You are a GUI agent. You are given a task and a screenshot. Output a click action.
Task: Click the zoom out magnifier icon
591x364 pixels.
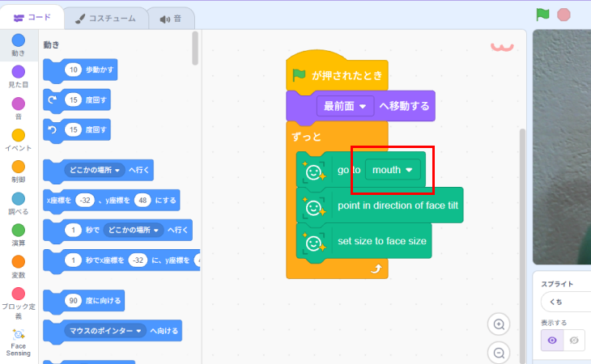tap(500, 353)
